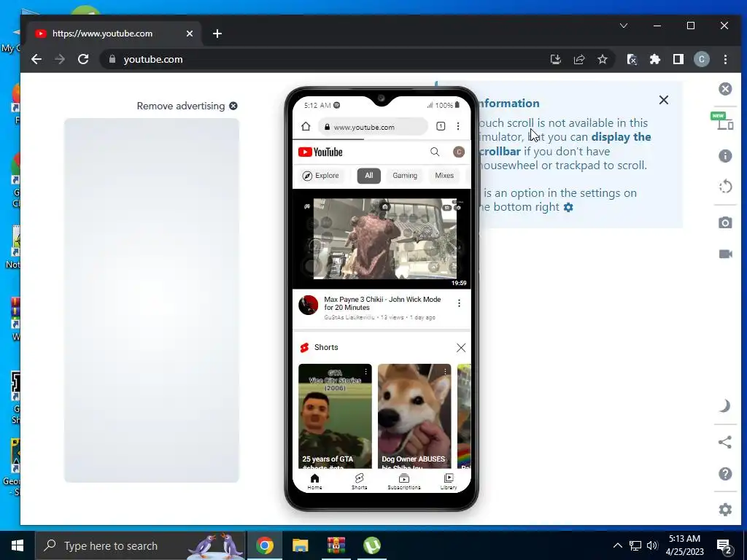Open simulator settings gear in the sidebar
The height and width of the screenshot is (560, 747).
(725, 510)
